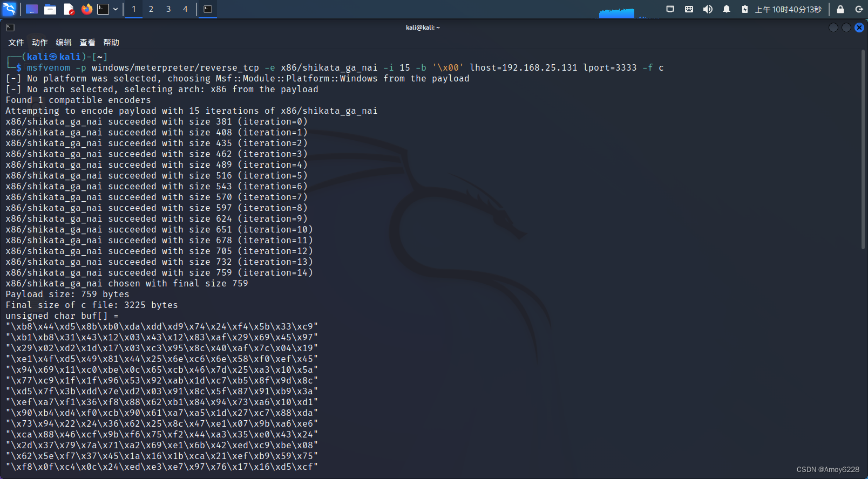Open the 帮助 menu
868x479 pixels.
pyautogui.click(x=111, y=42)
